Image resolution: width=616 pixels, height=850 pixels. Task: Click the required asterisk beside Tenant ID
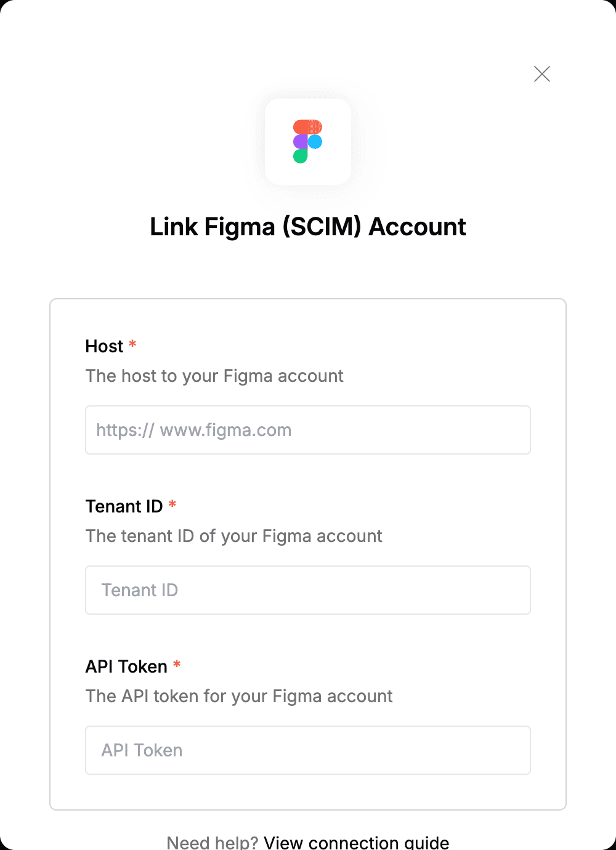coord(172,504)
